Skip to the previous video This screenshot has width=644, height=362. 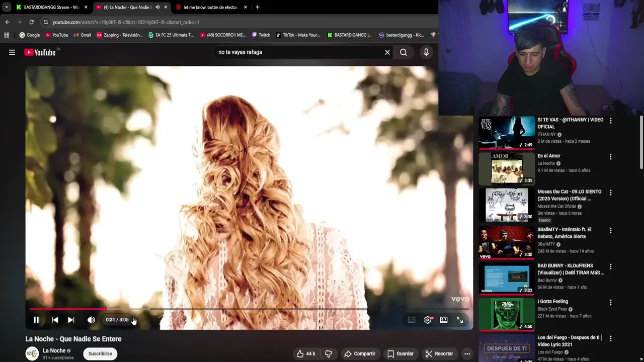click(x=55, y=320)
